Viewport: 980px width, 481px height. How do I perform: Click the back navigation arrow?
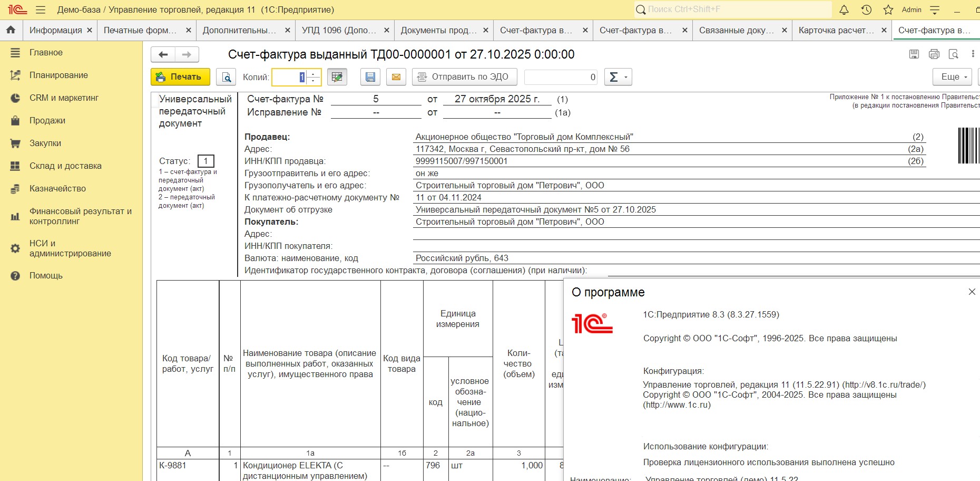(x=163, y=54)
